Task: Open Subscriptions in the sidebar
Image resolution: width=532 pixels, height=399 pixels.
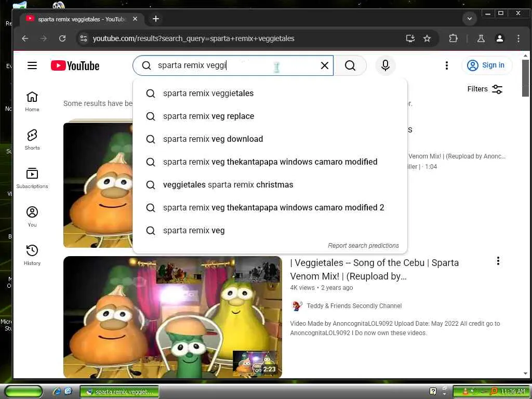Action: coord(32,178)
